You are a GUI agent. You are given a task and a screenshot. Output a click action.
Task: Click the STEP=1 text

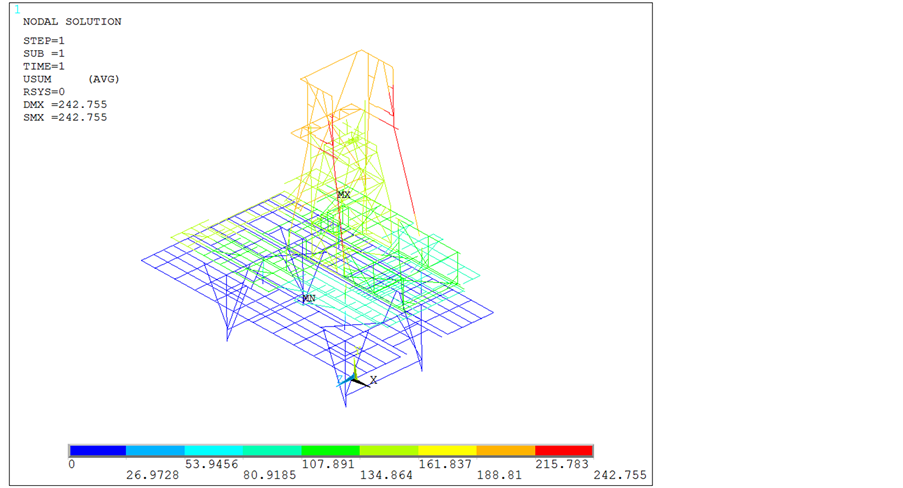[44, 41]
